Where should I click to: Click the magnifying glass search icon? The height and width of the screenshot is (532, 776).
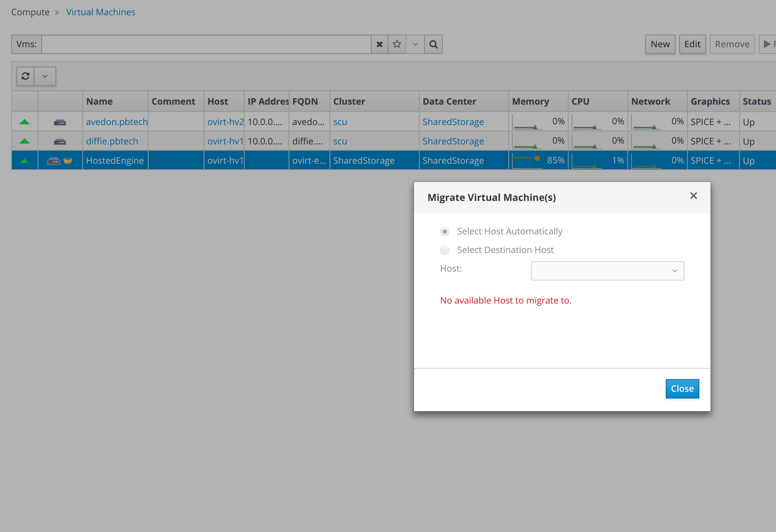(x=433, y=44)
